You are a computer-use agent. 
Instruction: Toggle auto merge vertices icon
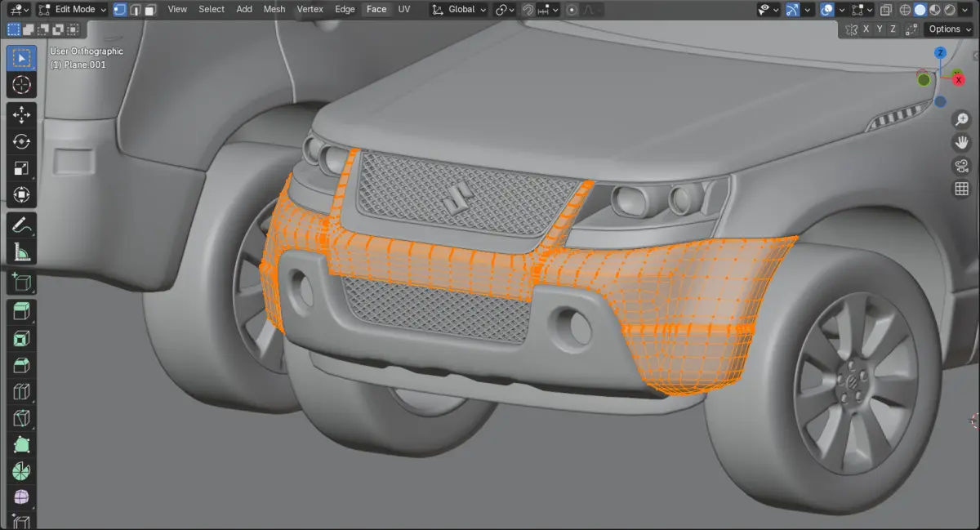911,29
